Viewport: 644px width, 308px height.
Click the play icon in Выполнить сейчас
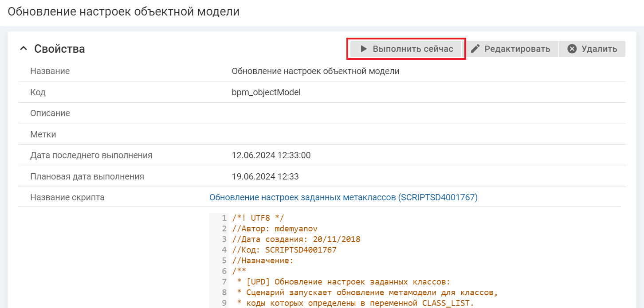click(363, 49)
